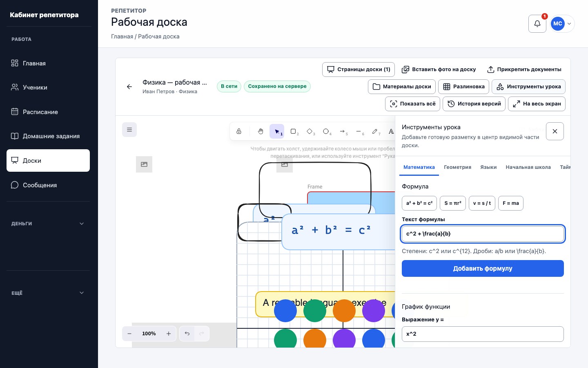Insert the S = πr² formula preset

453,203
